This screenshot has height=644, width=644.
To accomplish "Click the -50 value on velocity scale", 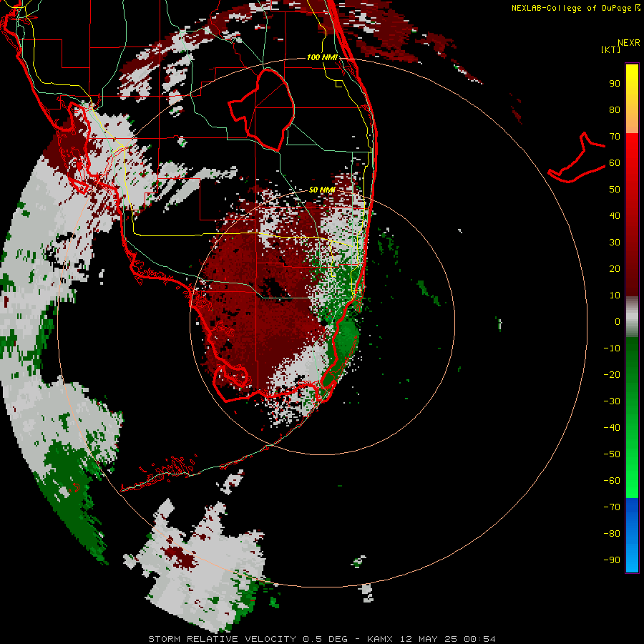I will coord(612,454).
